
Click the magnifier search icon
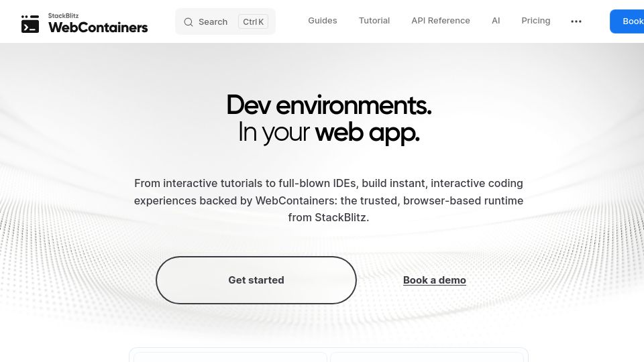[x=188, y=21]
